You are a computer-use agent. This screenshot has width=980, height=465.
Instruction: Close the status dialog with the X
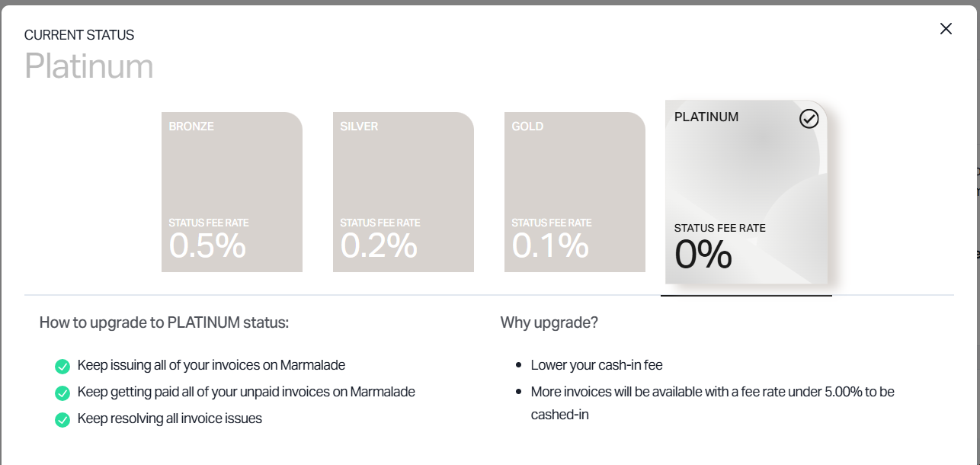coord(946,29)
